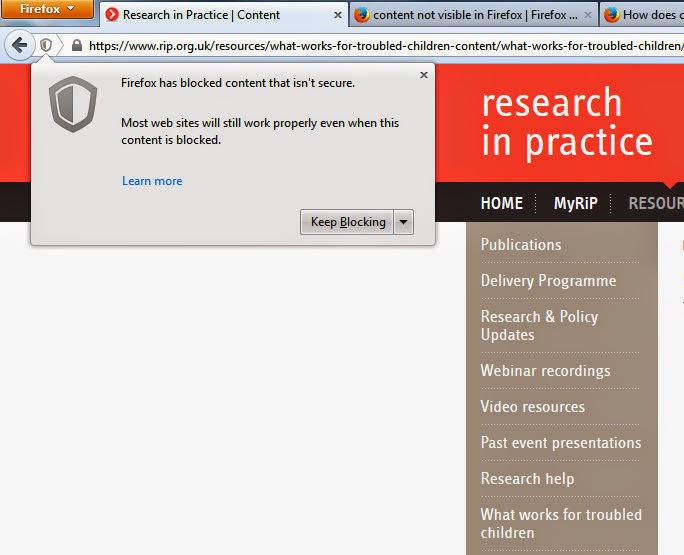684x555 pixels.
Task: Open the Learn more link
Action: coord(152,181)
